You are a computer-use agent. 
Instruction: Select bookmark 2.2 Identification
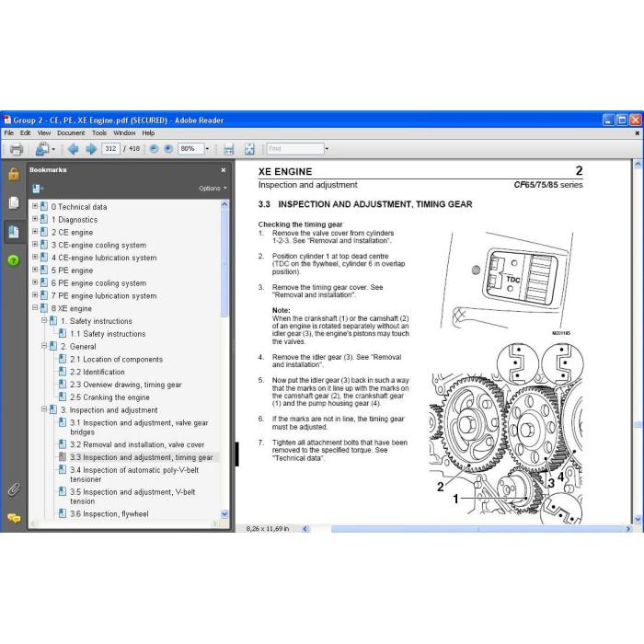98,372
